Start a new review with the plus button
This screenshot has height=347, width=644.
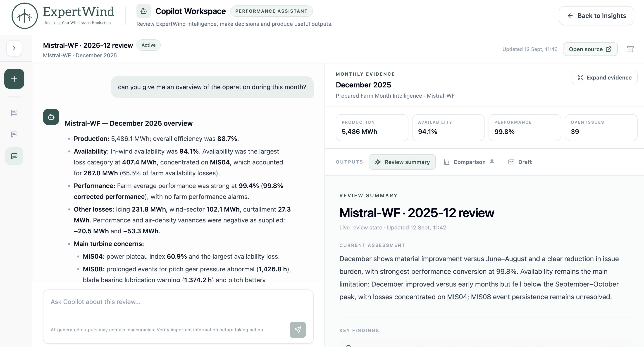14,79
